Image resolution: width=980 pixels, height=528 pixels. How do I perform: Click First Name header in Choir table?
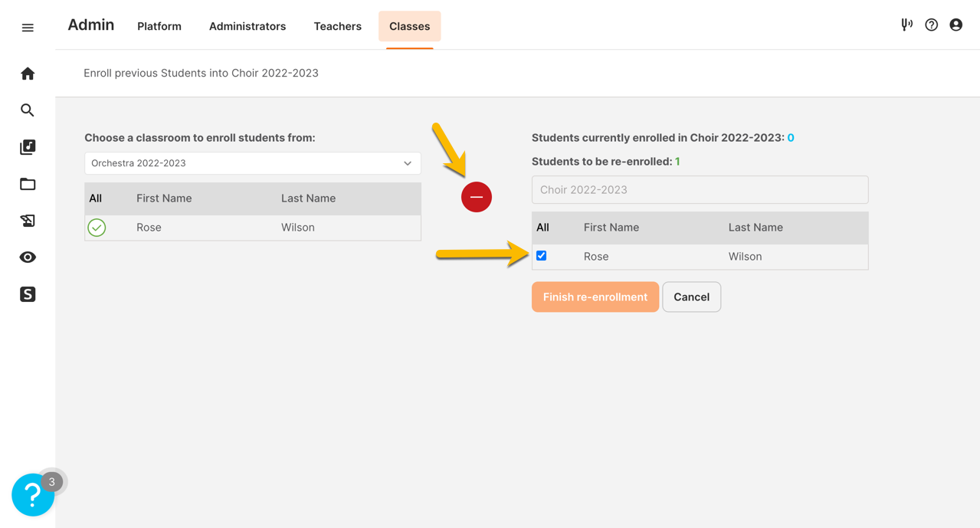point(611,228)
